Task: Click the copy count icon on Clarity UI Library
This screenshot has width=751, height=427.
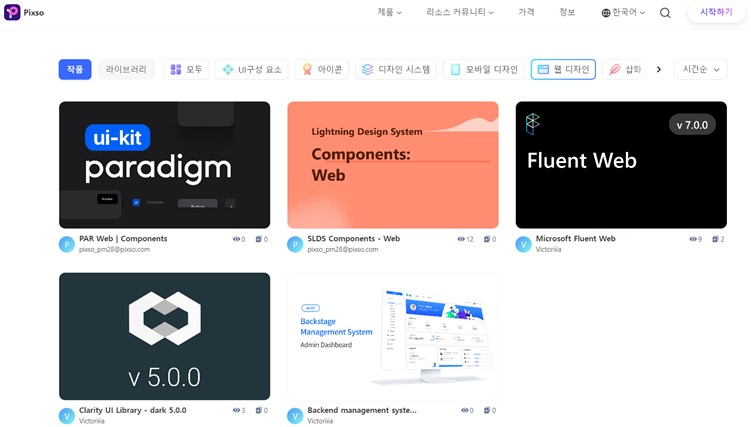Action: (x=259, y=410)
